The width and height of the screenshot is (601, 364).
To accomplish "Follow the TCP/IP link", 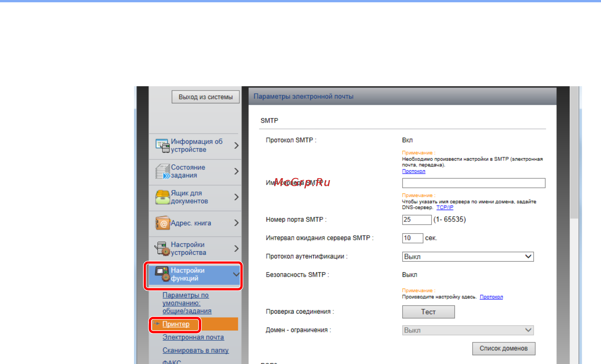I will (x=445, y=207).
